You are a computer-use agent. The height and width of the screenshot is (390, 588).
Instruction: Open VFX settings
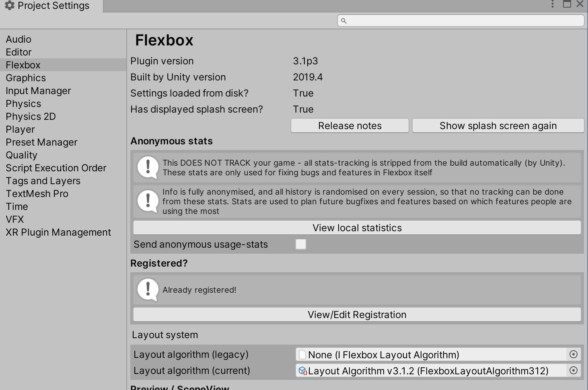(x=63, y=219)
